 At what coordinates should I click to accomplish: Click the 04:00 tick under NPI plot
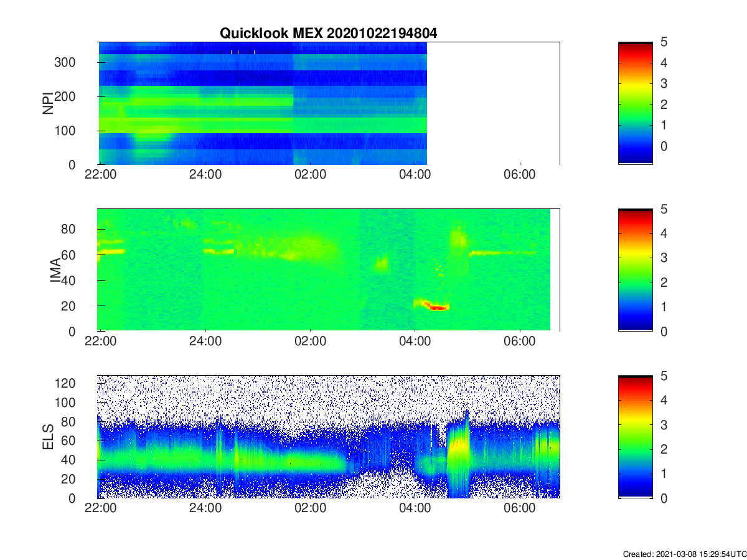coord(415,175)
